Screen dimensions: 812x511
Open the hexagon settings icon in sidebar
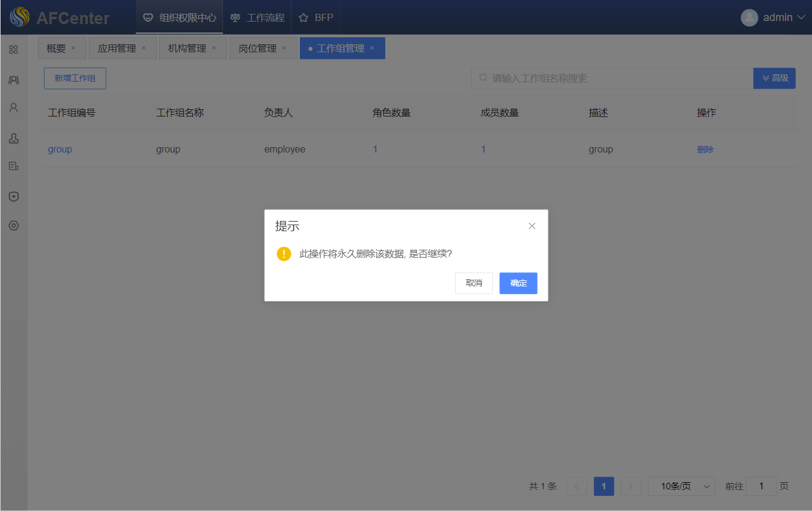point(13,226)
